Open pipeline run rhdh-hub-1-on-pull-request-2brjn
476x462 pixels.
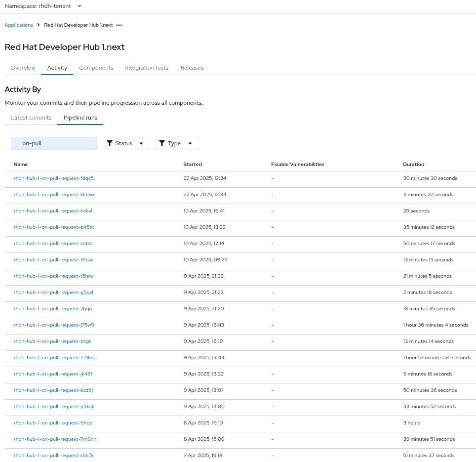[x=53, y=309]
